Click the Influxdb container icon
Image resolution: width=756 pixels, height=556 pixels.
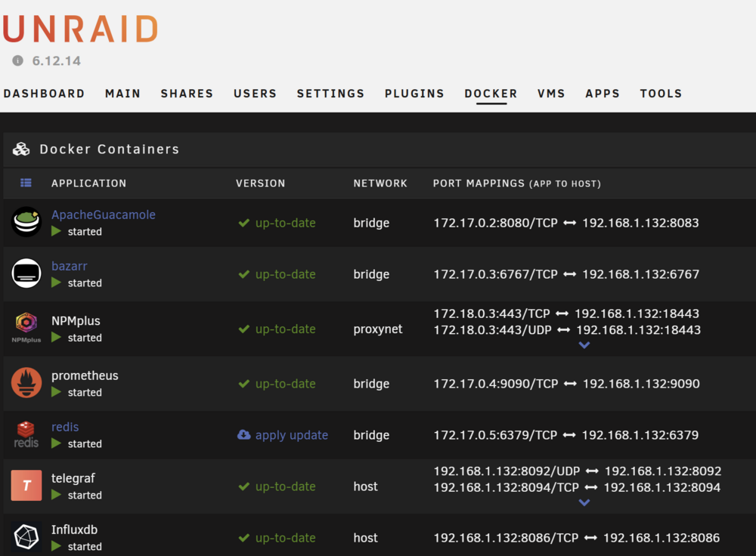click(x=26, y=536)
